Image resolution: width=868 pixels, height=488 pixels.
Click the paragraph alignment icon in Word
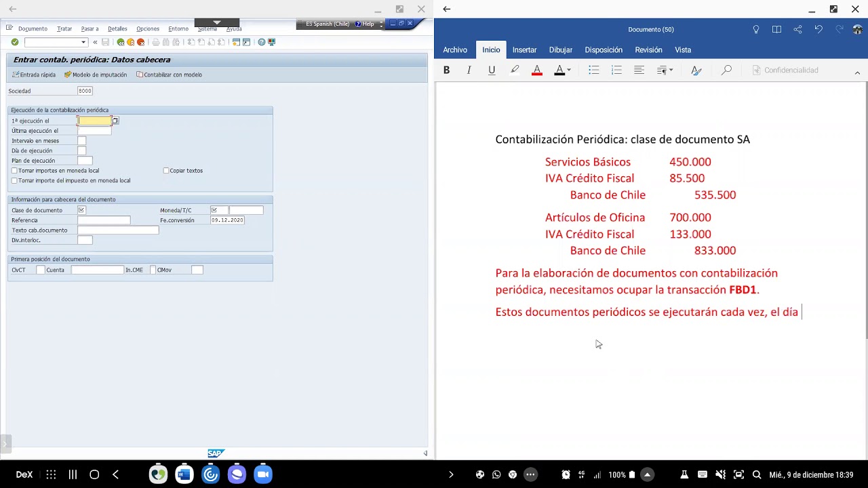click(x=639, y=70)
